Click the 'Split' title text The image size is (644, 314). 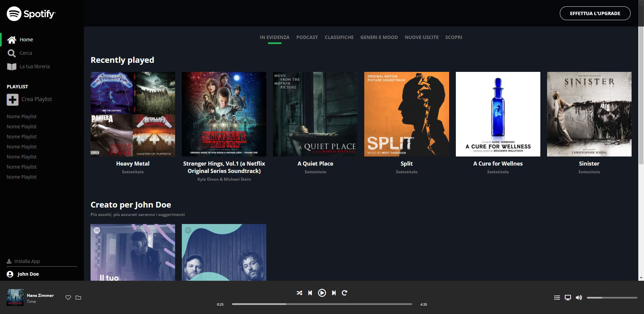pos(407,164)
